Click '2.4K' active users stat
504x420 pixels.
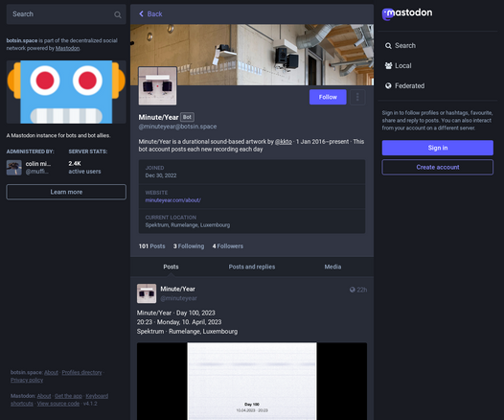tap(75, 163)
